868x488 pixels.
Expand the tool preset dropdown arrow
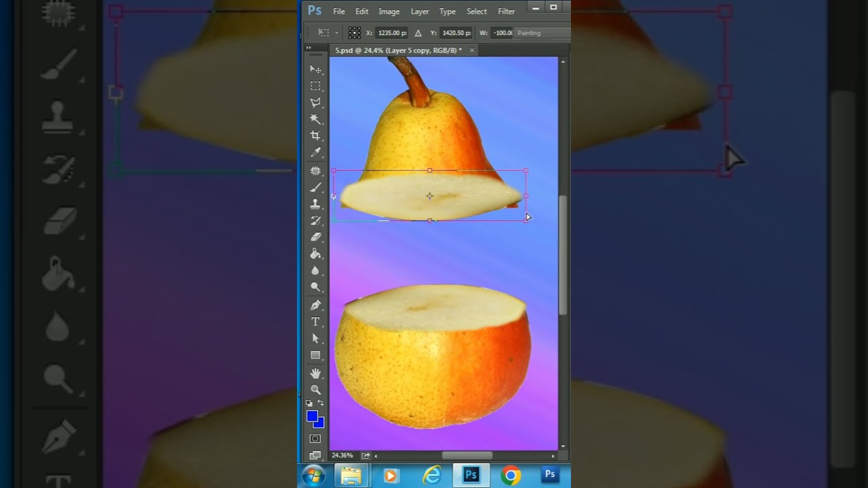(337, 33)
